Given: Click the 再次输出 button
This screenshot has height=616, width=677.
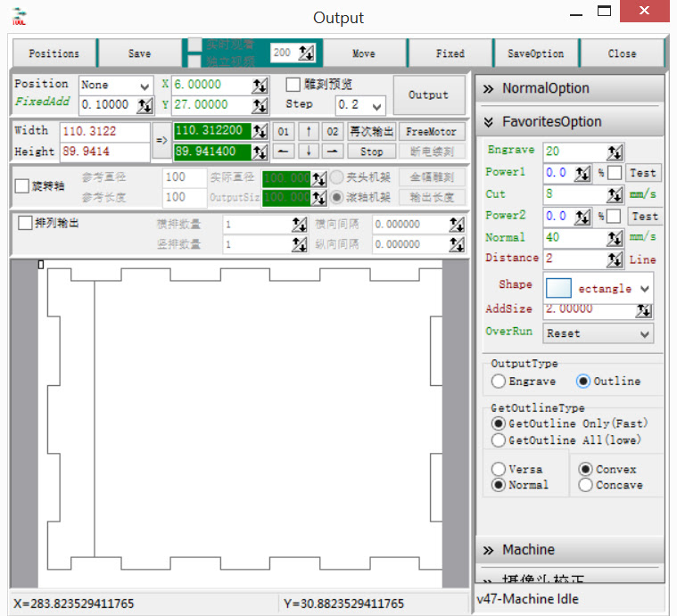Looking at the screenshot, I should (371, 131).
